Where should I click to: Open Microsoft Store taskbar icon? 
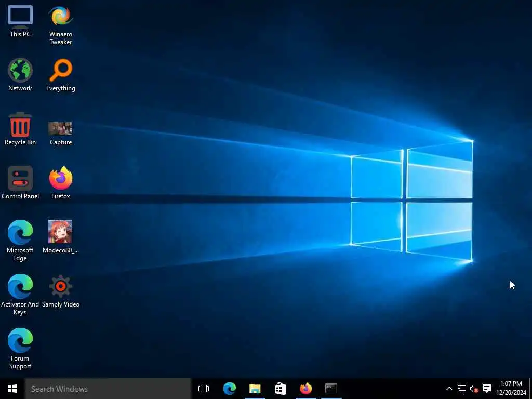[280, 389]
